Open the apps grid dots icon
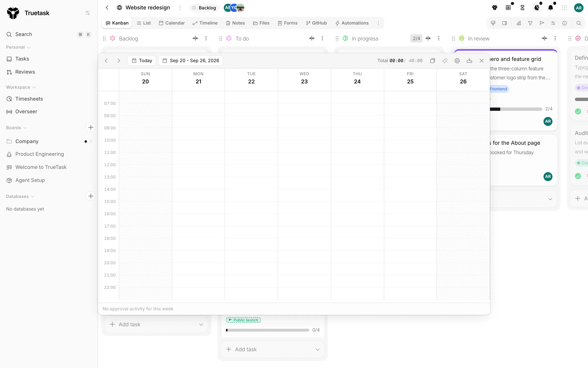Viewport: 588px width, 368px height. coord(565,8)
